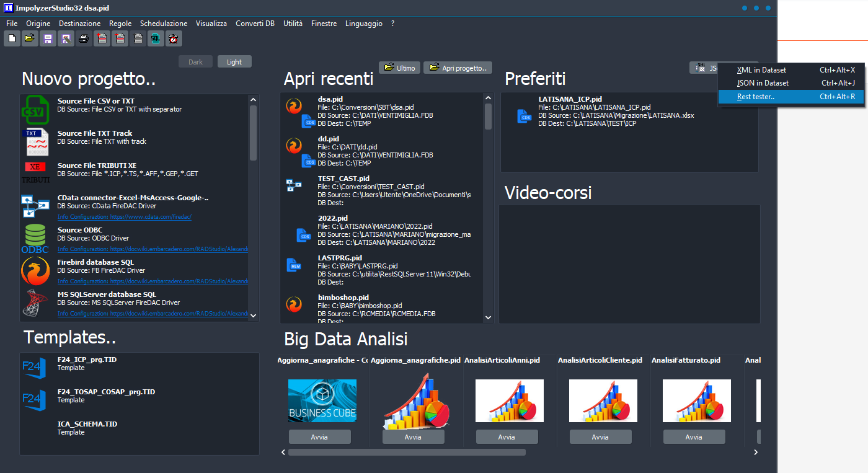
Task: Click the Save As floppy-with-pencil icon
Action: click(66, 38)
